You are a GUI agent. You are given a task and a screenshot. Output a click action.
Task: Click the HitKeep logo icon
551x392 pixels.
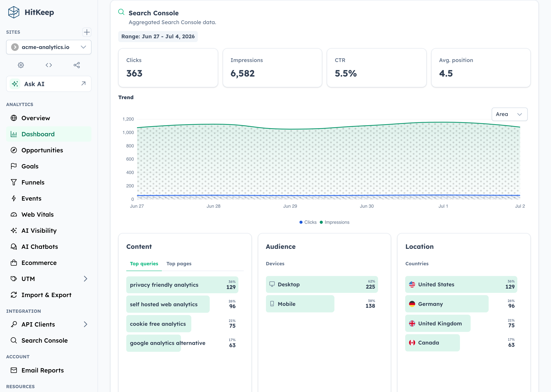14,12
